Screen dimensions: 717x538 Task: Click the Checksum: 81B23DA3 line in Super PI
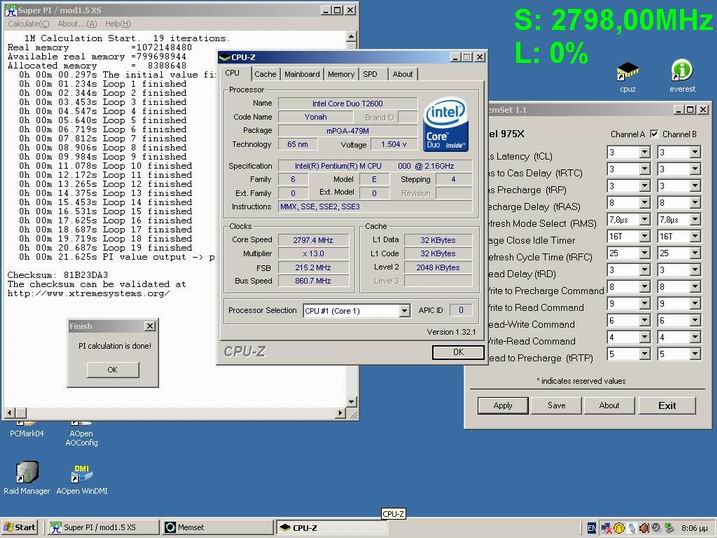coord(58,275)
